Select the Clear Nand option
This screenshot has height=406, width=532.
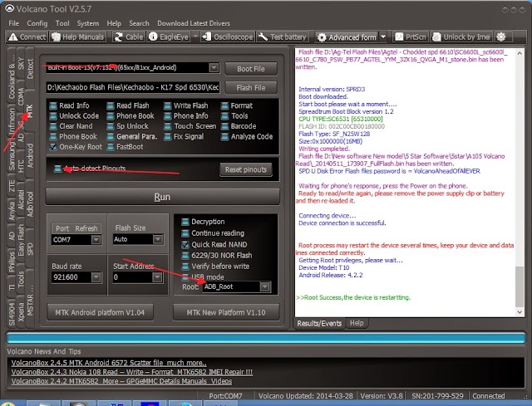[71, 126]
